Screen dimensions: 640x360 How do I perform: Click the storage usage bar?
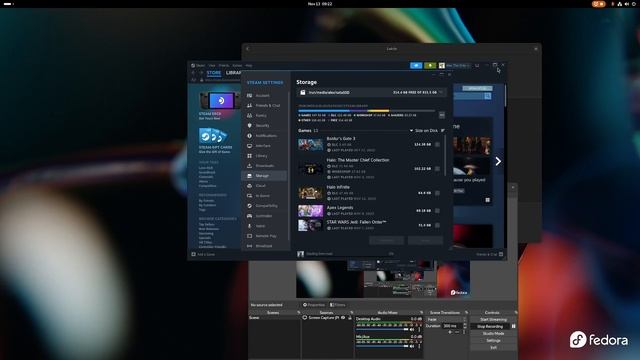[367, 111]
